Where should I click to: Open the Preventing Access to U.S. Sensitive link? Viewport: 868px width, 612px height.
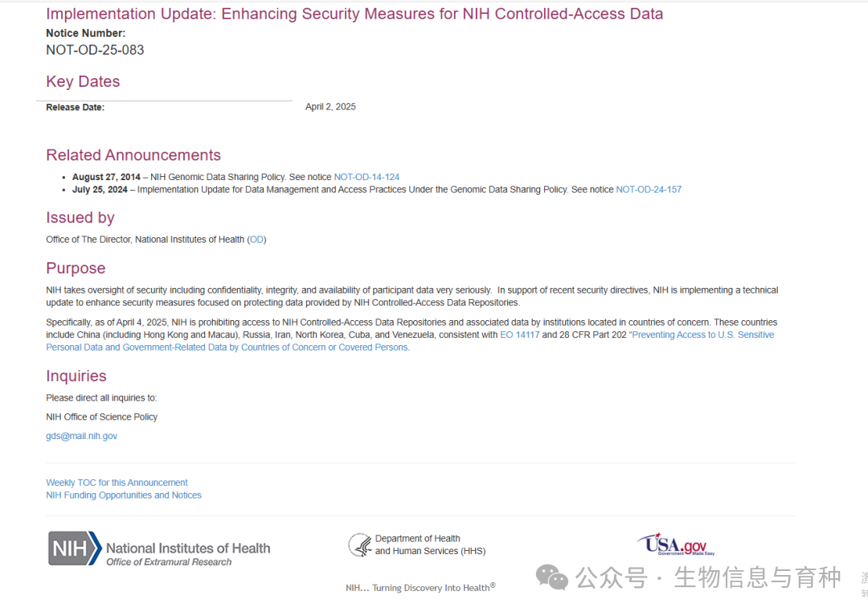[702, 335]
